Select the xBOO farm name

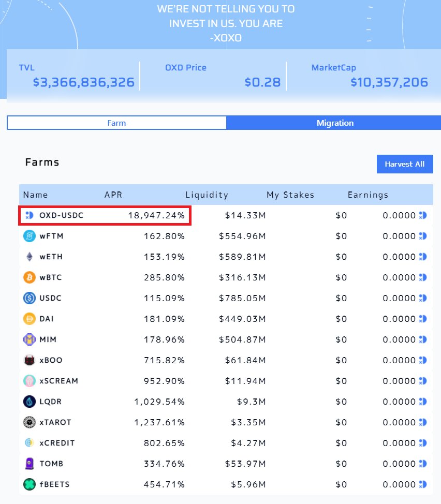pyautogui.click(x=51, y=360)
